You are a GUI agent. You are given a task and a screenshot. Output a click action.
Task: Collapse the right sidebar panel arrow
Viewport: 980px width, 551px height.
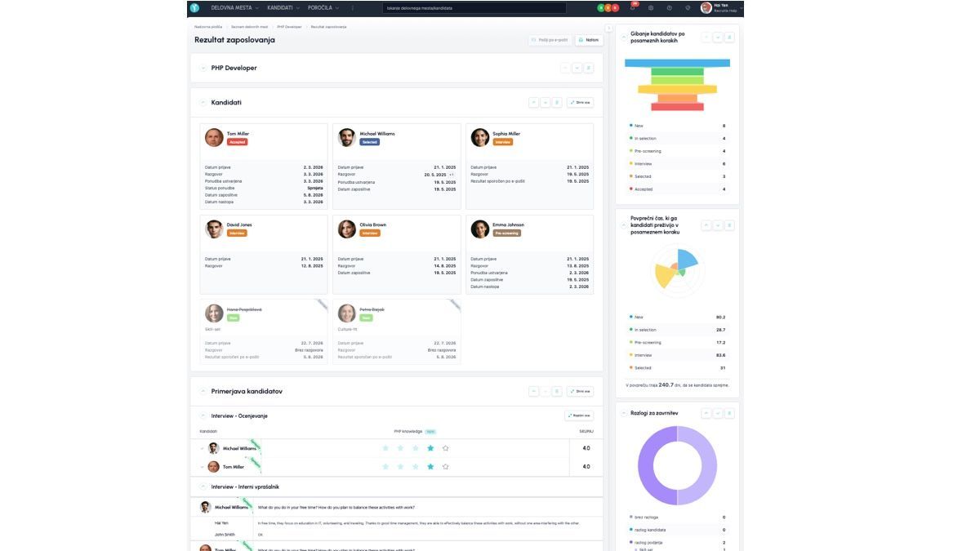click(x=608, y=28)
